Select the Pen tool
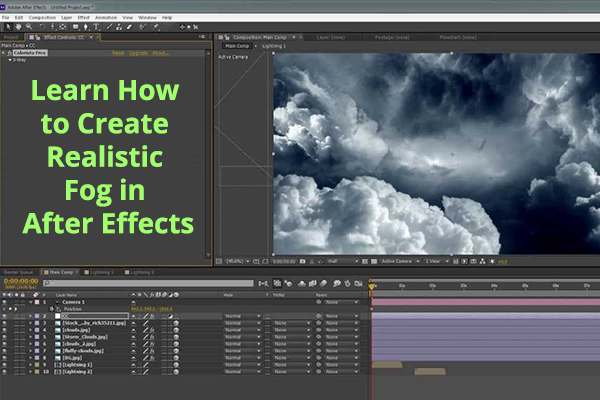600x400 pixels. point(86,27)
